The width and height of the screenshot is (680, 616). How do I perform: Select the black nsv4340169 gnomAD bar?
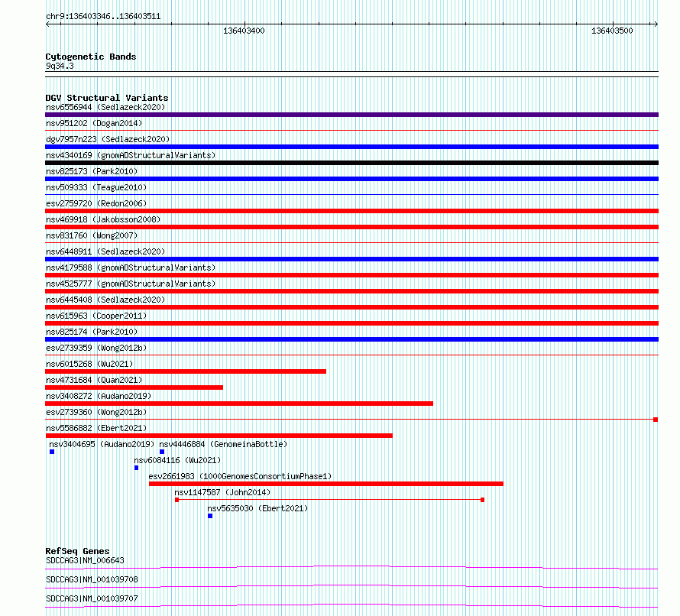coord(351,163)
